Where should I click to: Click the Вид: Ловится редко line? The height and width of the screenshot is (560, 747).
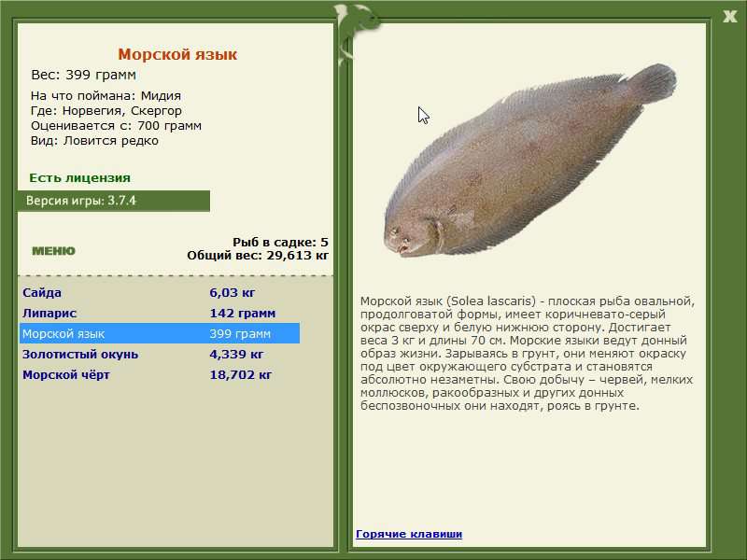point(94,141)
